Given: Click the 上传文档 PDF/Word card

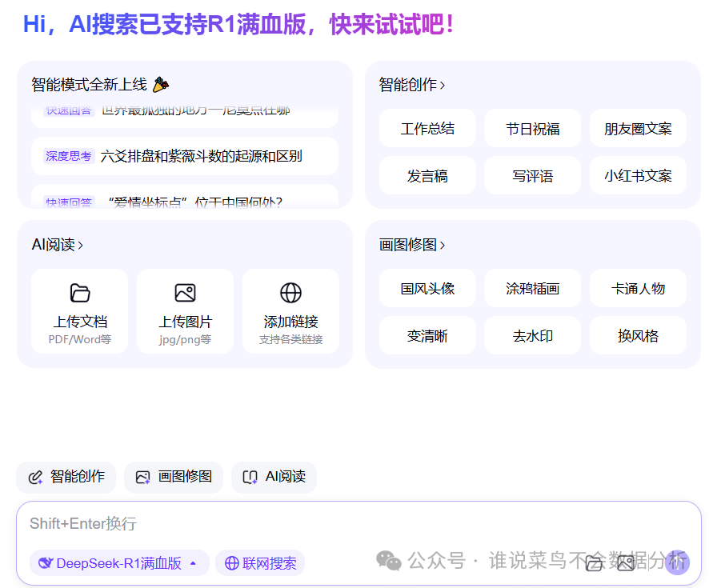Looking at the screenshot, I should [80, 311].
